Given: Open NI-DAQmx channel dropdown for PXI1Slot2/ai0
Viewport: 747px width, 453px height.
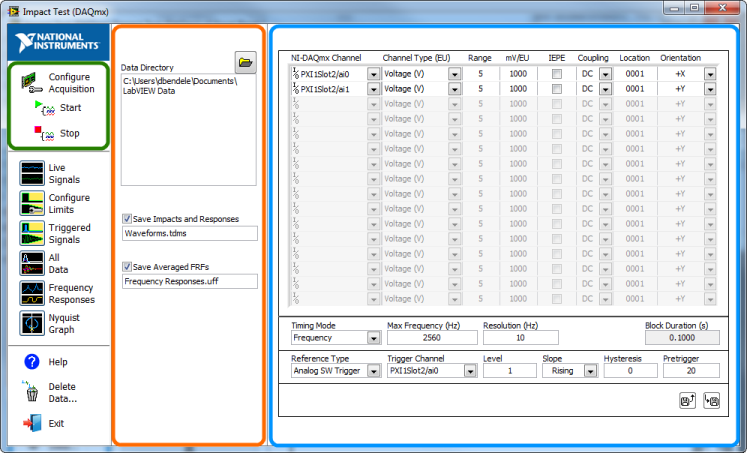Looking at the screenshot, I should click(x=373, y=74).
